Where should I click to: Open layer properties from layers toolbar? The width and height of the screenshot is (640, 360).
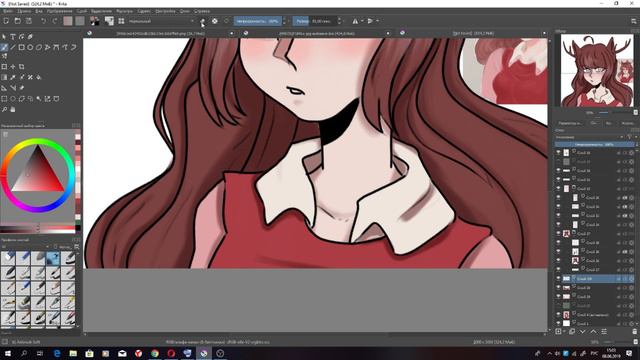[x=604, y=331]
